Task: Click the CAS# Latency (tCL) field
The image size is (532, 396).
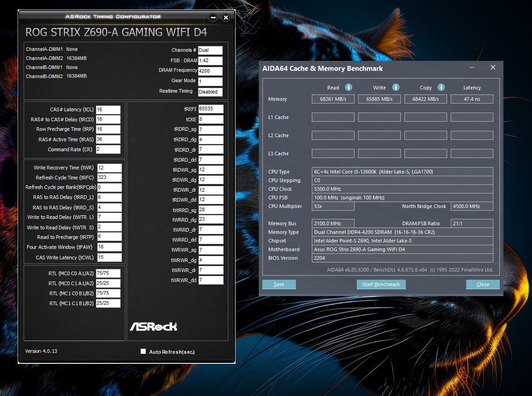Action: pos(108,109)
